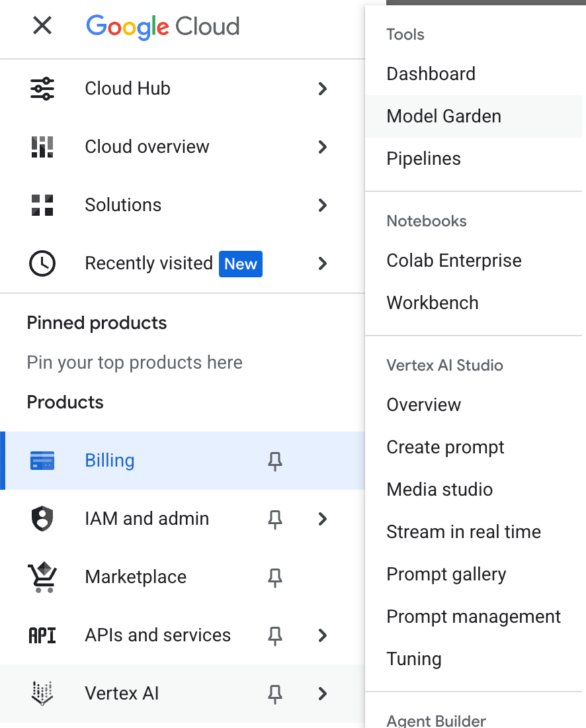Pin IAM and admin to the top
The width and height of the screenshot is (586, 728).
click(275, 519)
